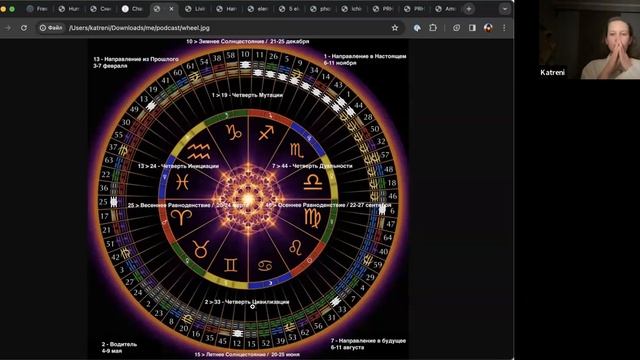Open site info labeled Файл
This screenshot has height=360, width=640.
51,28
